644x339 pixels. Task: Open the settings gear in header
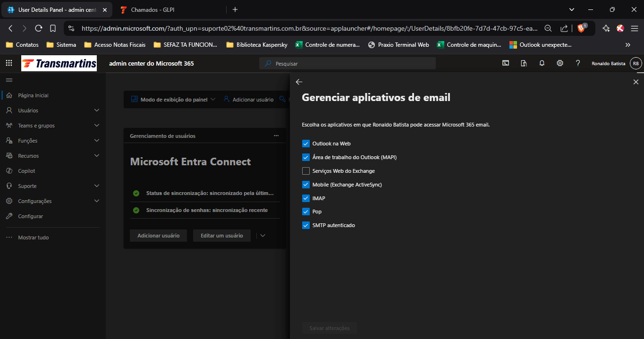560,63
